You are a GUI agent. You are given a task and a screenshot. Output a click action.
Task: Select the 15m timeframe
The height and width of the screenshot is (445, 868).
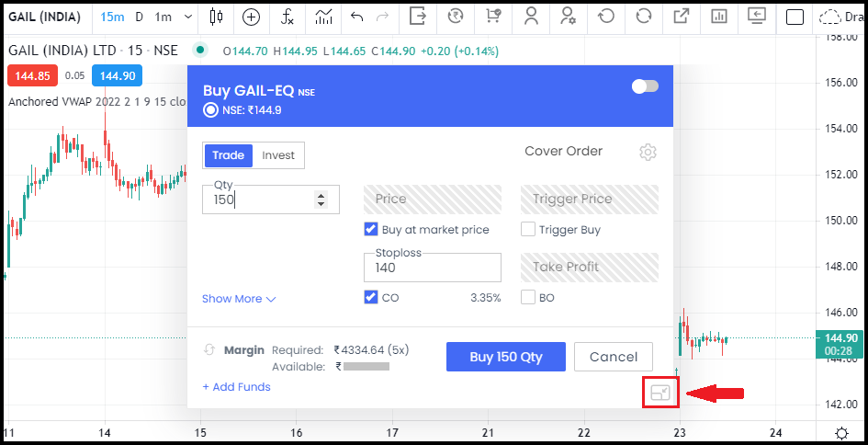[112, 17]
